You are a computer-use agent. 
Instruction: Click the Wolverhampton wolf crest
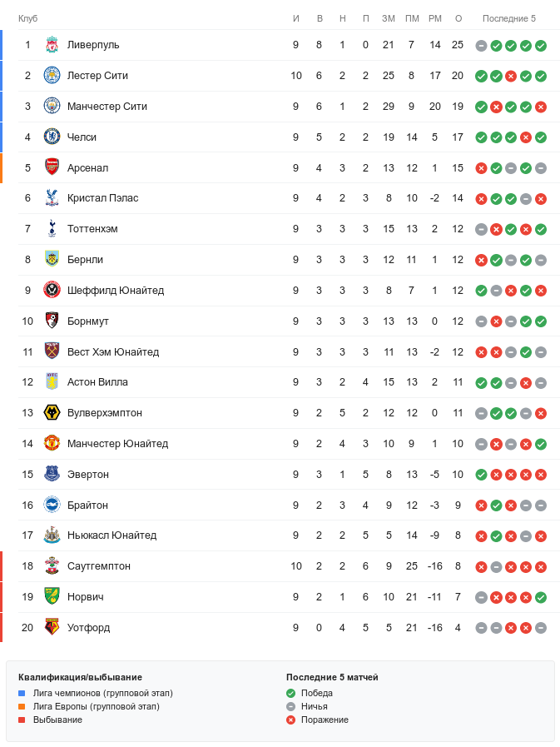[52, 413]
